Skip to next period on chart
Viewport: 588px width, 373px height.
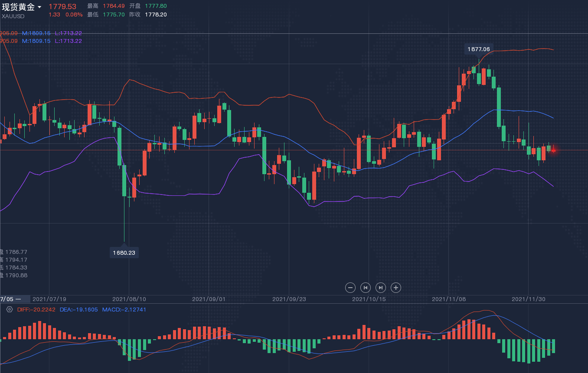pos(380,287)
